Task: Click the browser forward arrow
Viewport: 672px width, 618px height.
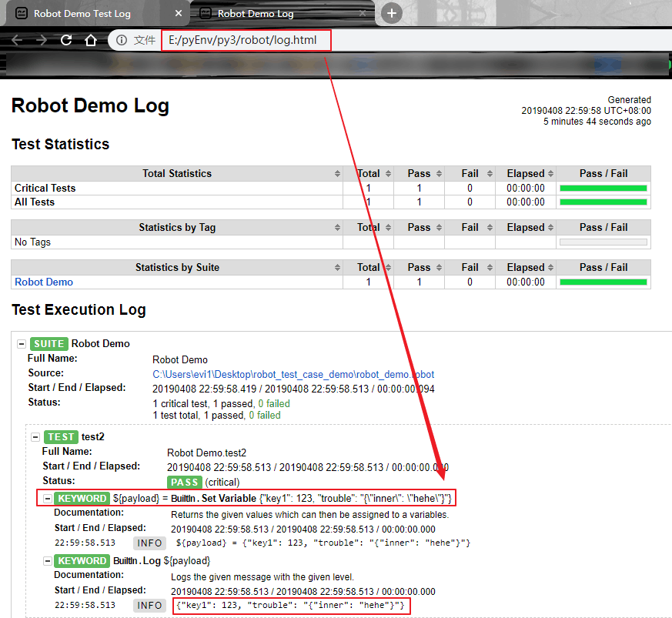Action: (x=42, y=40)
